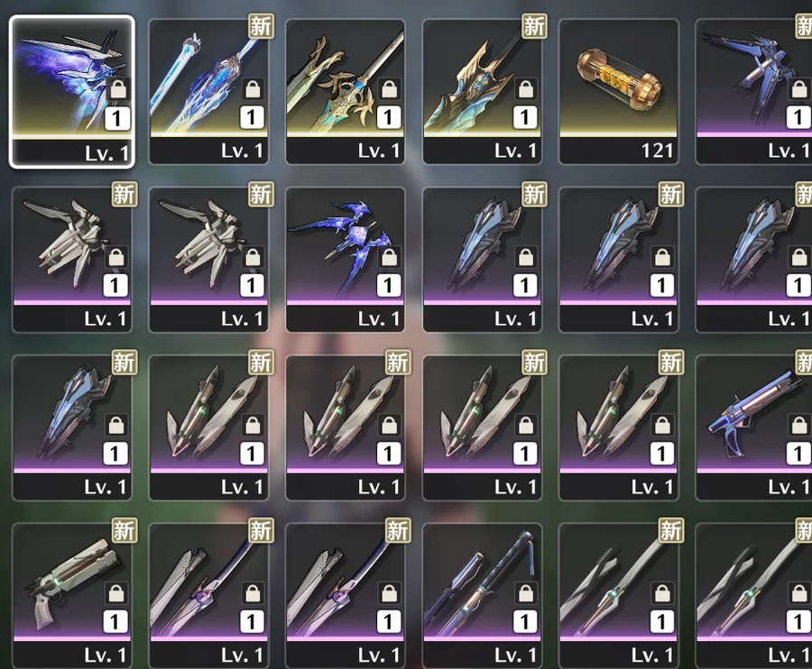Choose the dark blue sword with teal accents
Viewport: 812px width, 669px height.
point(482,596)
